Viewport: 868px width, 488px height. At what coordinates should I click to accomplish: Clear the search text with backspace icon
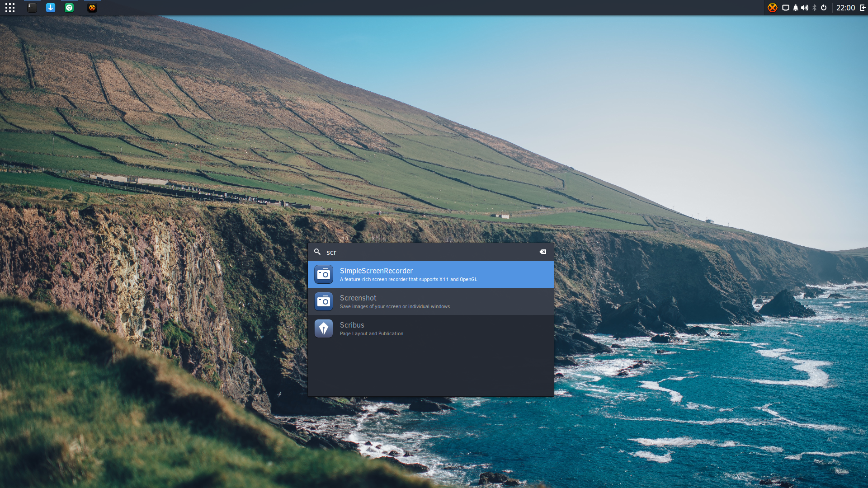(x=543, y=252)
